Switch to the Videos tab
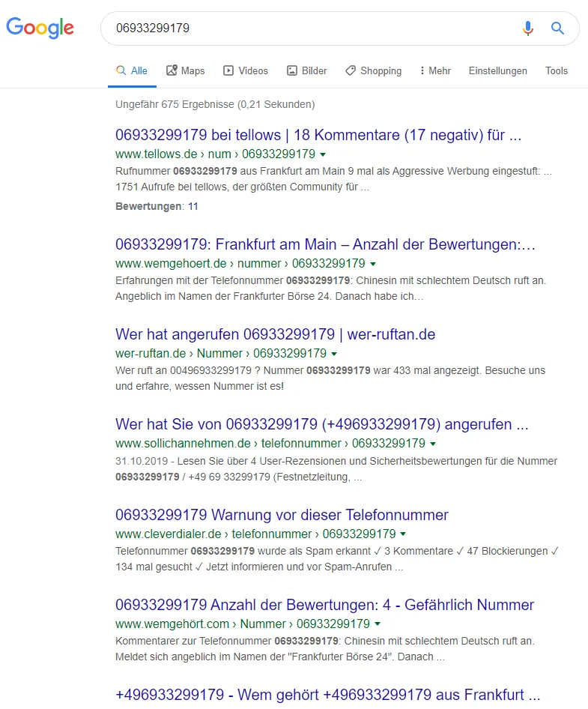The image size is (588, 709). pyautogui.click(x=246, y=71)
